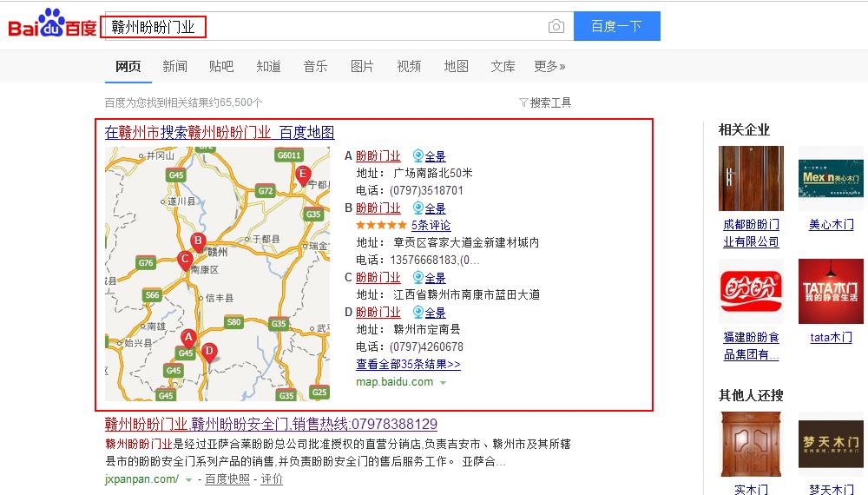The width and height of the screenshot is (868, 495).
Task: Switch to 文库 tab
Action: (x=503, y=67)
